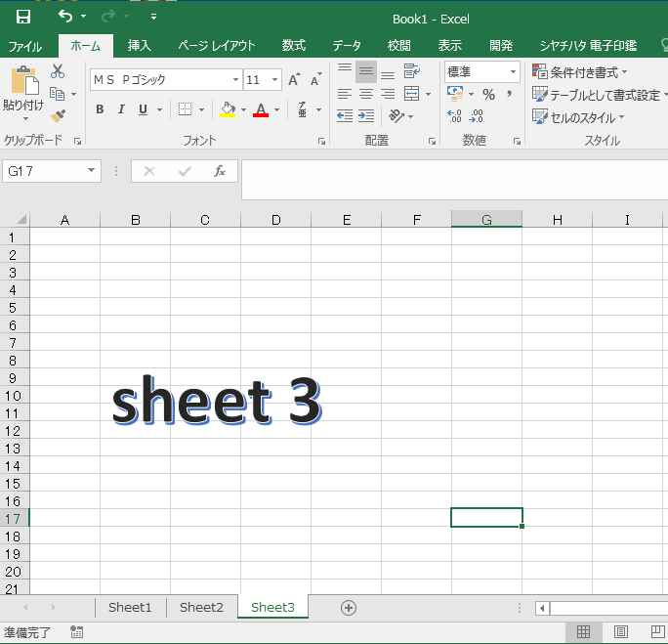The width and height of the screenshot is (668, 644).
Task: Click the Increase Font Size icon
Action: pos(294,80)
